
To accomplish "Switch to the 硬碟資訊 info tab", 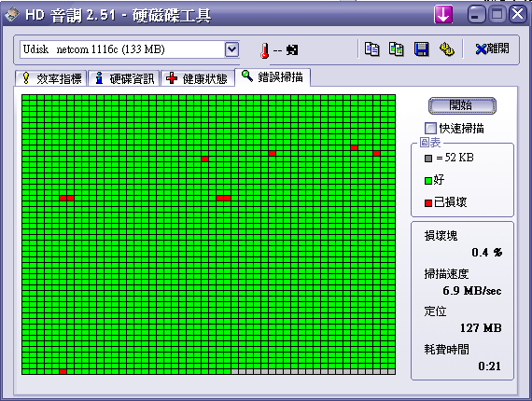I will (x=124, y=78).
